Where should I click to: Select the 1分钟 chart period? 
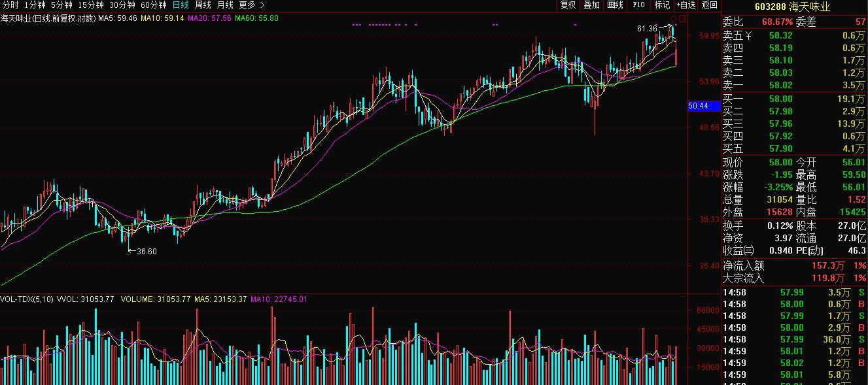coord(35,5)
